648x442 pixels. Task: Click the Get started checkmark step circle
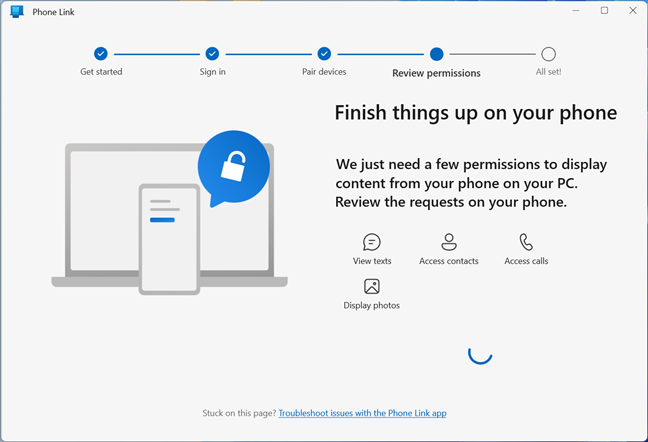coord(100,54)
